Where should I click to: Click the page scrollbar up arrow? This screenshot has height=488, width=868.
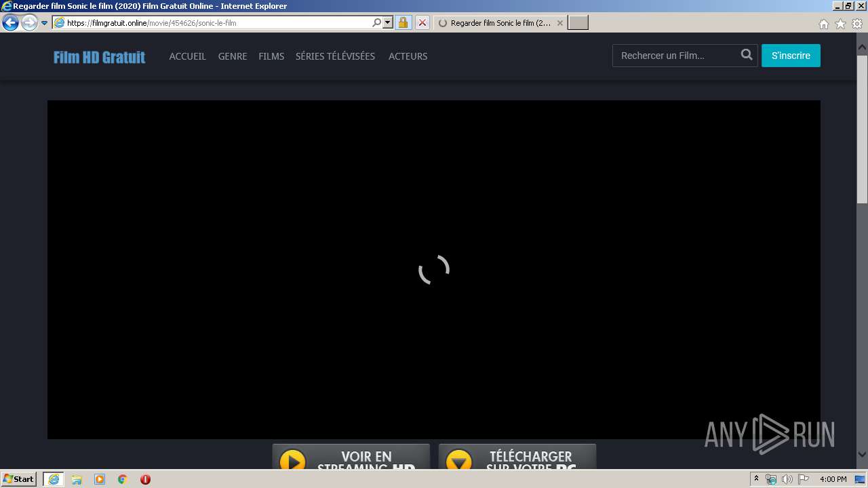tap(862, 47)
